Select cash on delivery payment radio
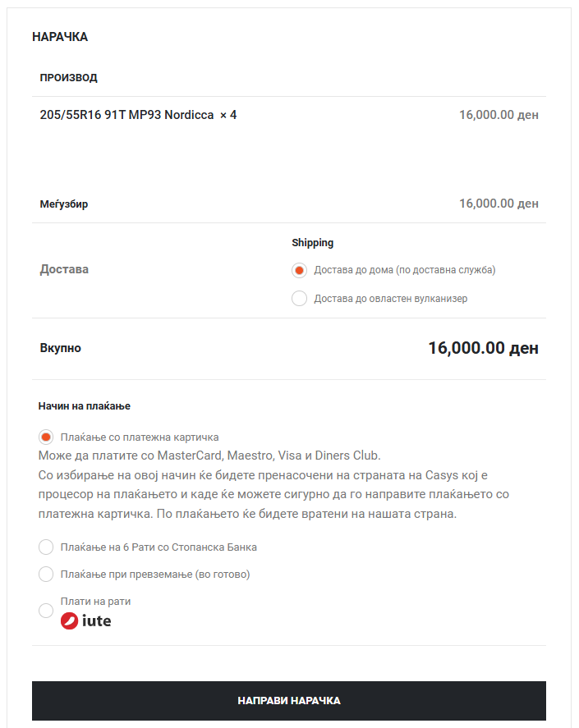The image size is (579, 728). pos(46,575)
